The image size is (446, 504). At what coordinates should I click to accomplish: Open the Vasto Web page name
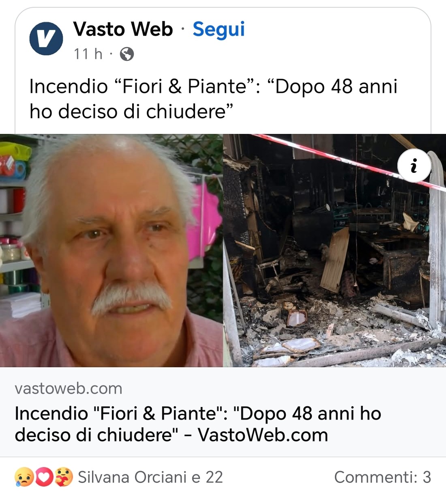[x=123, y=29]
